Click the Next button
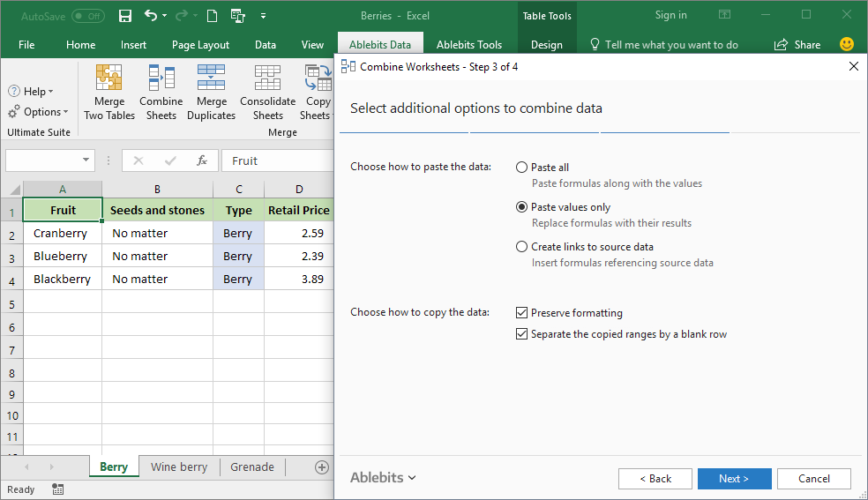The height and width of the screenshot is (500, 868). click(734, 479)
